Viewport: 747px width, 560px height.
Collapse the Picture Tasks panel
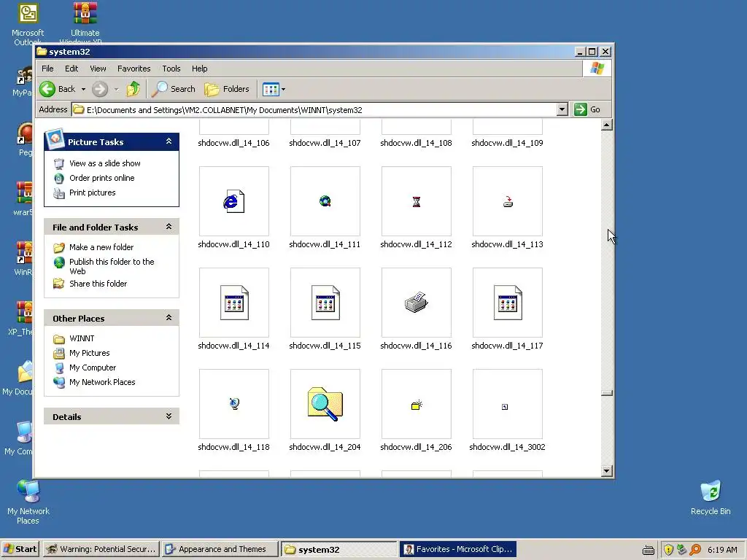pyautogui.click(x=169, y=141)
